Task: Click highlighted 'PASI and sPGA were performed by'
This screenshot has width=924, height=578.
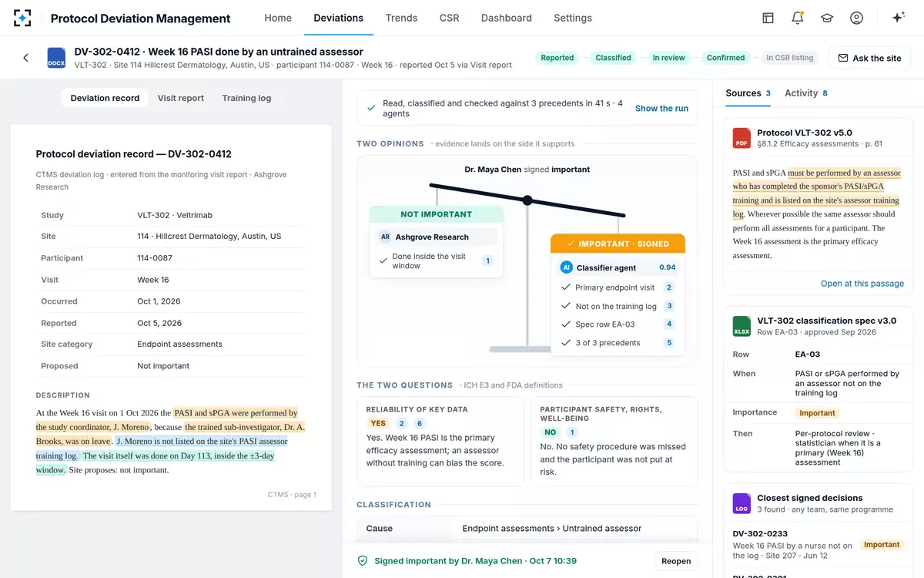Action: pos(236,413)
